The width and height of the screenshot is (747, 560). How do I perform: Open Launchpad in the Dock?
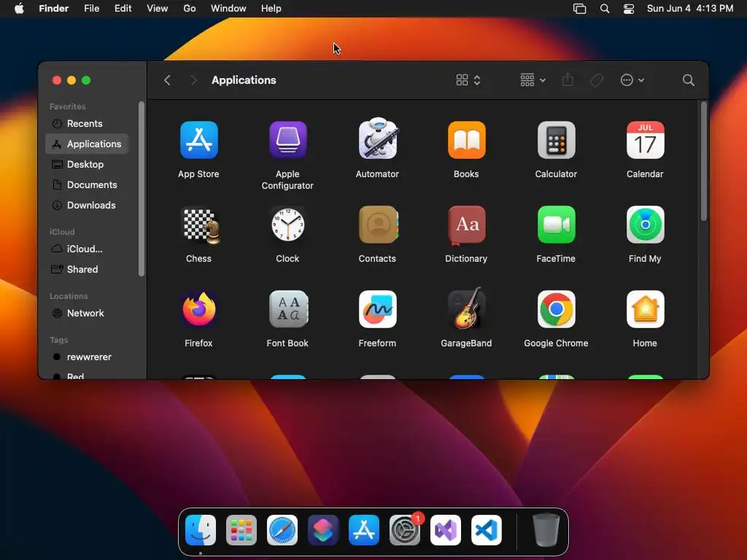pyautogui.click(x=241, y=530)
